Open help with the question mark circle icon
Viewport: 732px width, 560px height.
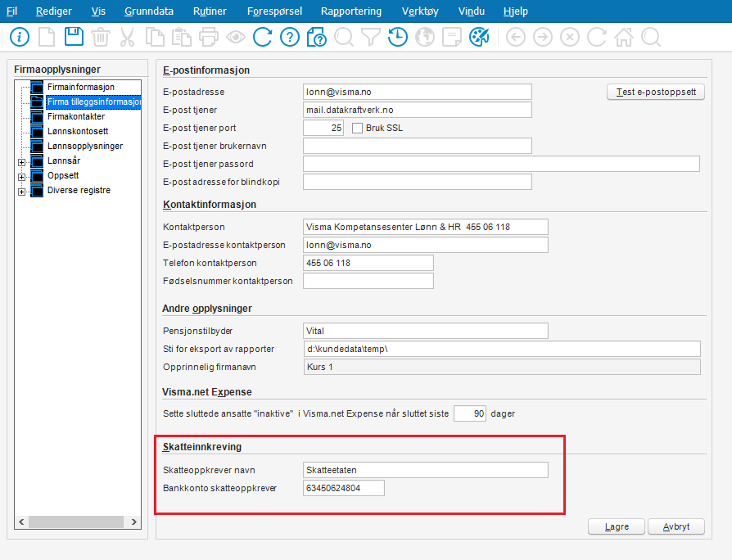pyautogui.click(x=289, y=37)
